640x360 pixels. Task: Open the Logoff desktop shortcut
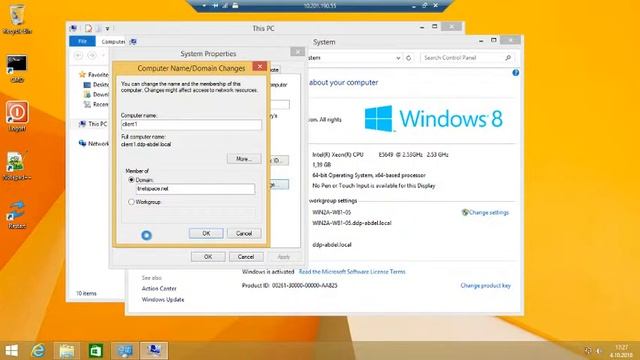point(17,116)
